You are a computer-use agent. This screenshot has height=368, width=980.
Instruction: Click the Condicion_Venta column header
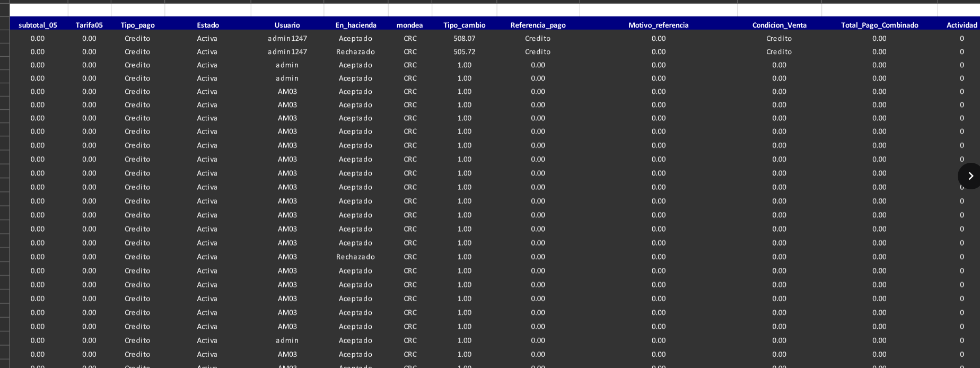click(779, 25)
